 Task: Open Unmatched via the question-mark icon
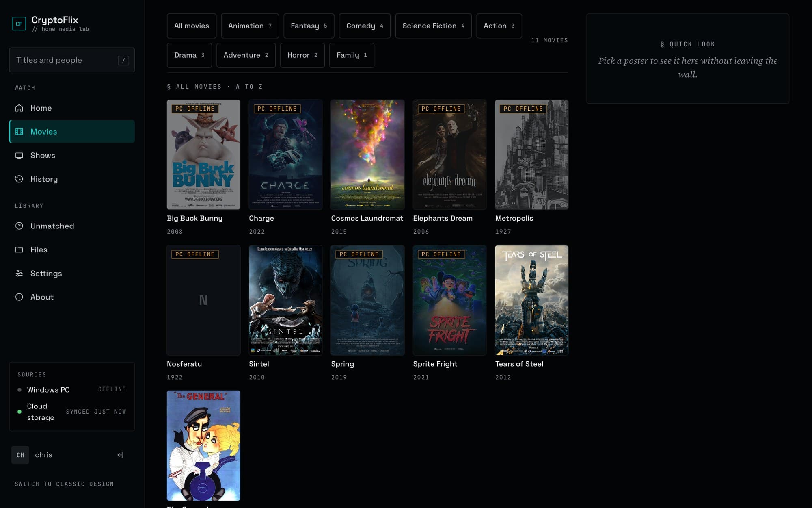tap(19, 226)
